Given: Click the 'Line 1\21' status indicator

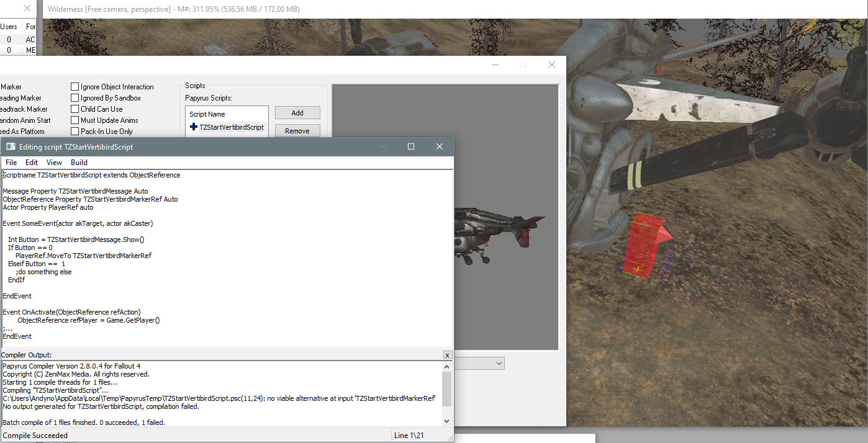Looking at the screenshot, I should pyautogui.click(x=409, y=436).
